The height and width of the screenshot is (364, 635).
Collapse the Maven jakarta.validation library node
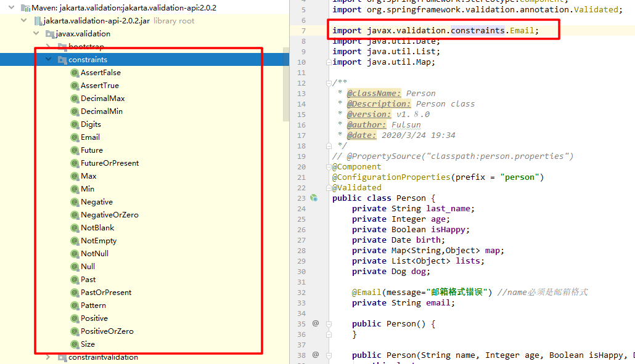coord(10,8)
